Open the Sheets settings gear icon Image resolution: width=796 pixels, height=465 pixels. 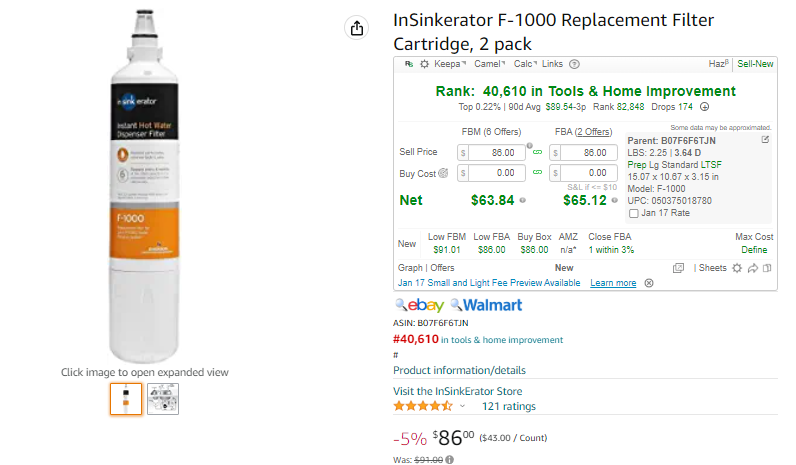pos(737,268)
